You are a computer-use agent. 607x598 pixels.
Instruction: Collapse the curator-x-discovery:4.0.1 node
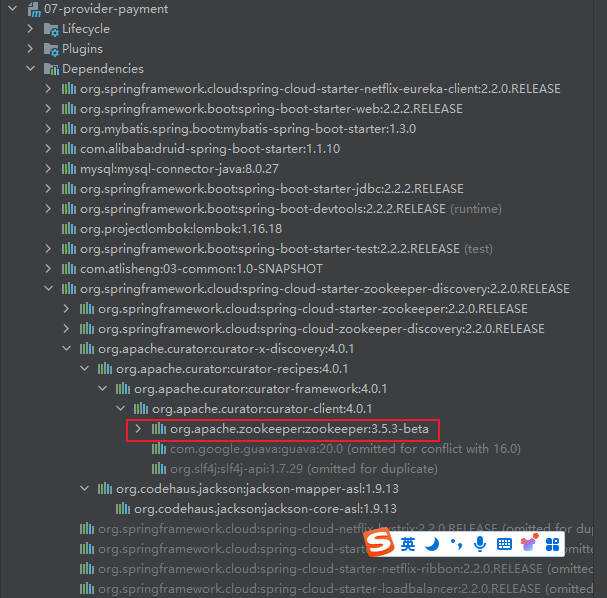click(67, 349)
